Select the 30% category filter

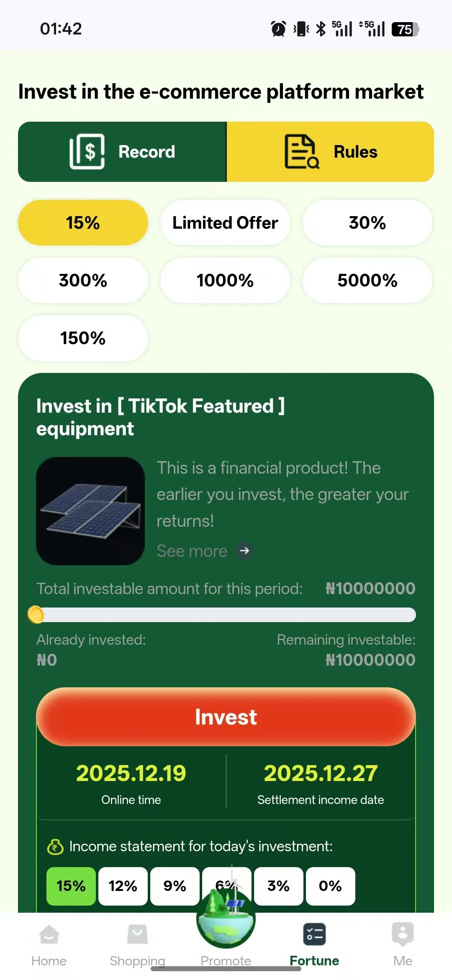[367, 222]
